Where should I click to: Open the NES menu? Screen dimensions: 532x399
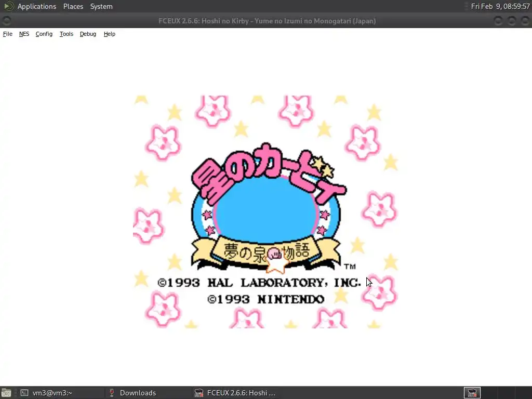coord(24,34)
